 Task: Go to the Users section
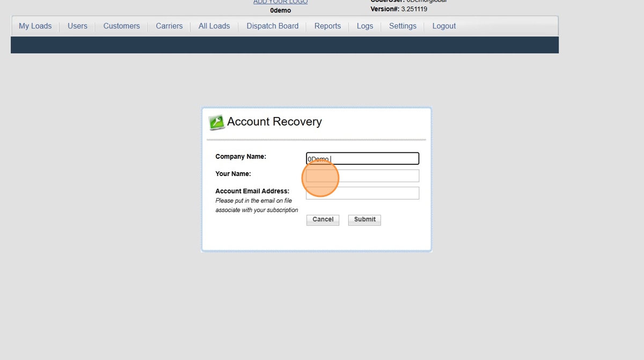coord(77,26)
